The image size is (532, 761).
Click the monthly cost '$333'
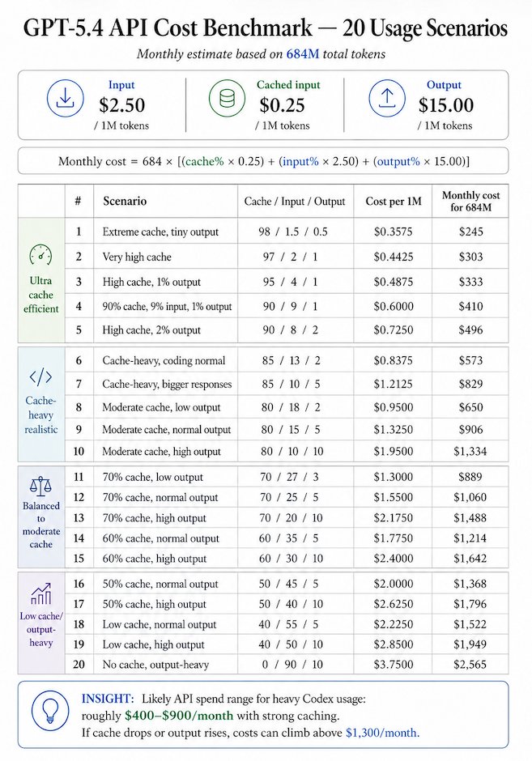click(470, 282)
